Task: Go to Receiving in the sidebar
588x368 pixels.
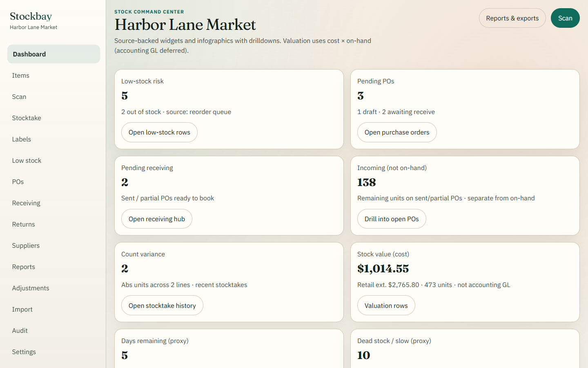Action: point(53,203)
